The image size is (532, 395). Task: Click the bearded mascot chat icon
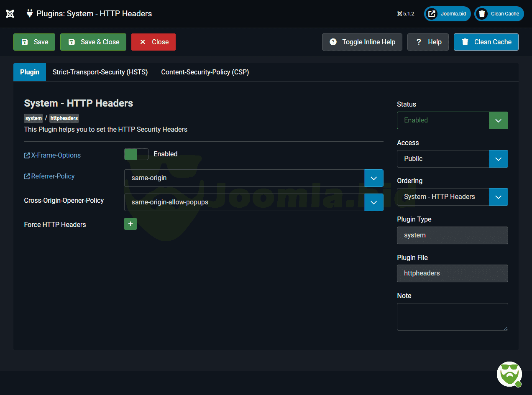click(x=509, y=374)
